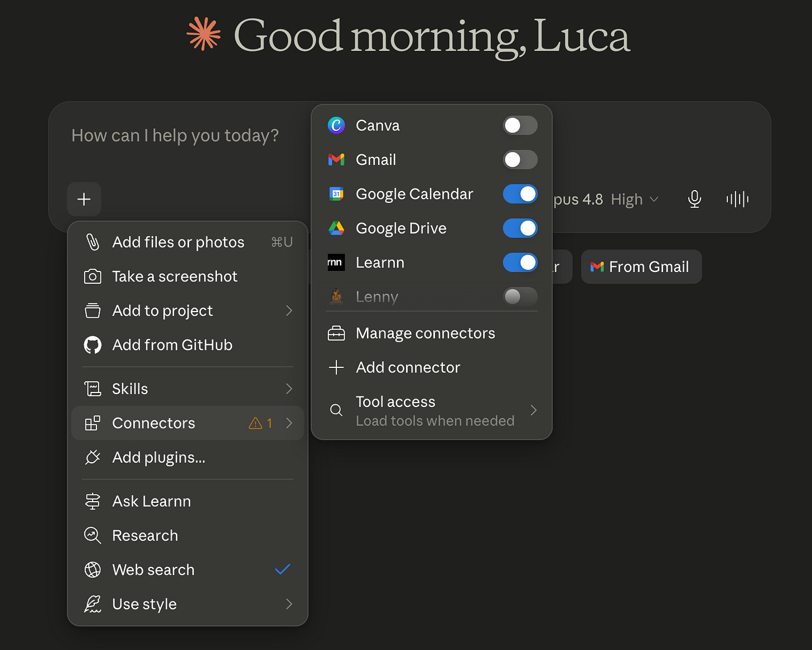Enable the Canva connector toggle
The image size is (812, 650).
point(520,125)
